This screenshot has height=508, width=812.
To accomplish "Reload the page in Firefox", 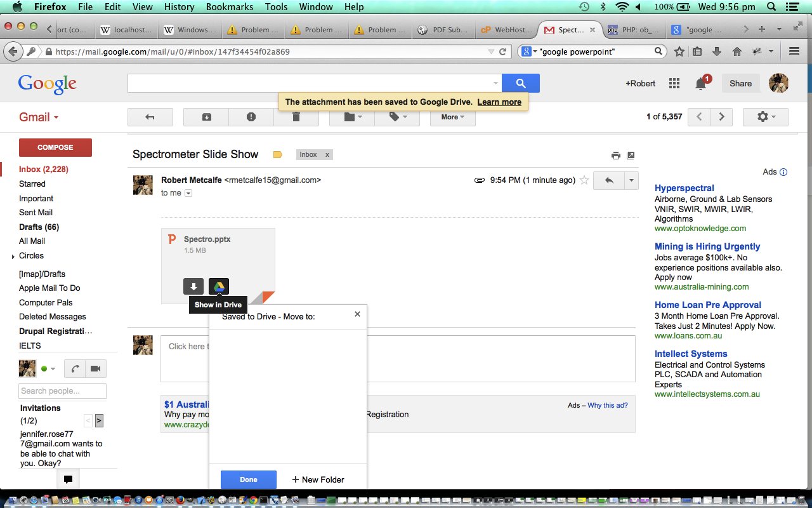I will [503, 51].
